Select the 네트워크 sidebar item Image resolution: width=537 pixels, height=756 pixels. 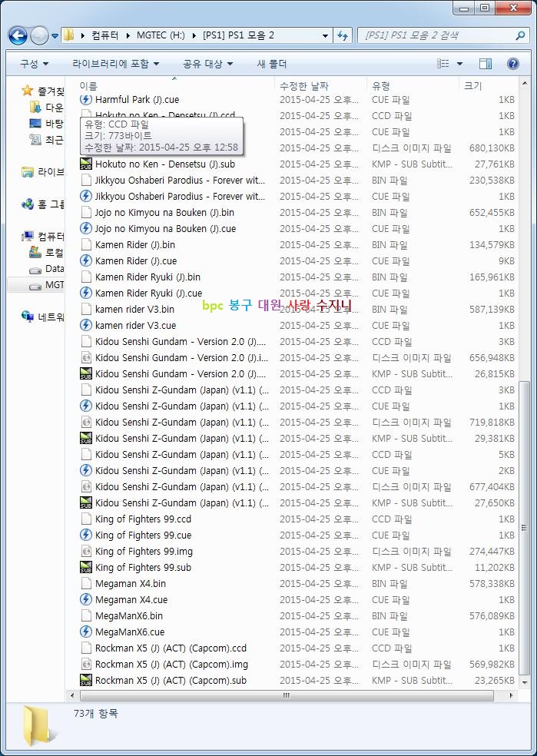point(42,317)
